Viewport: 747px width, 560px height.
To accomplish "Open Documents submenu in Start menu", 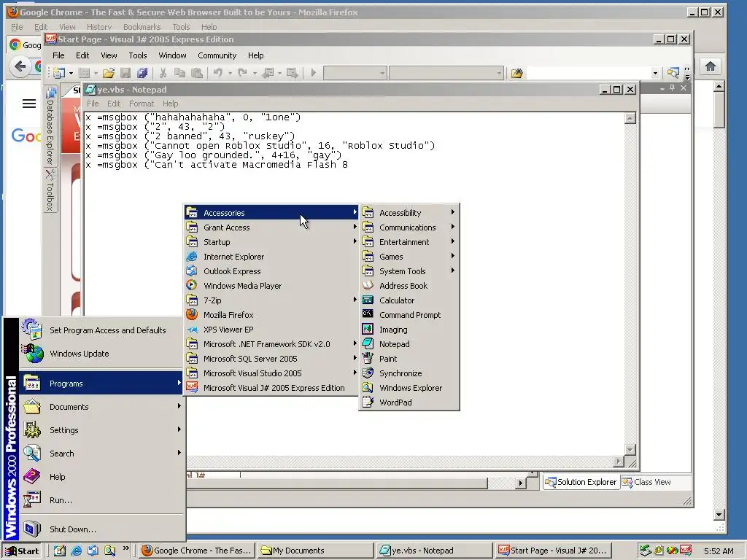I will [x=101, y=407].
